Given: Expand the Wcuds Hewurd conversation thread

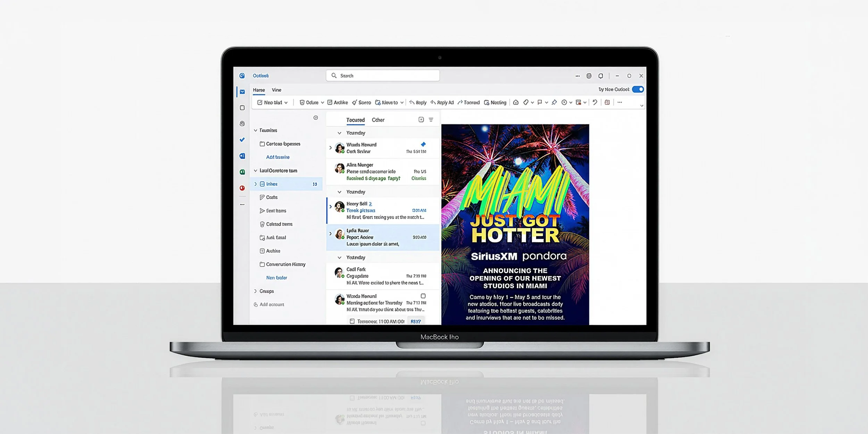Looking at the screenshot, I should pos(331,148).
